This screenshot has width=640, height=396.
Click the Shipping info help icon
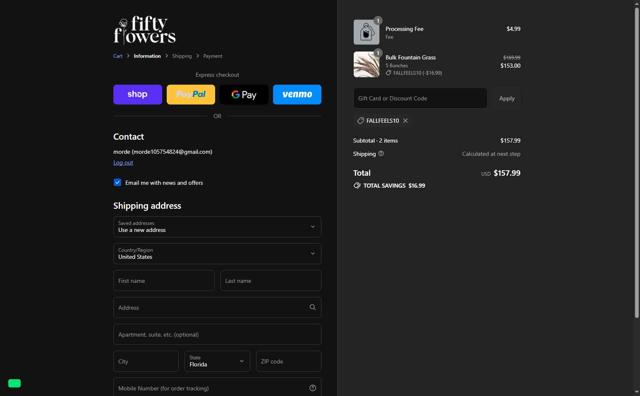[381, 154]
